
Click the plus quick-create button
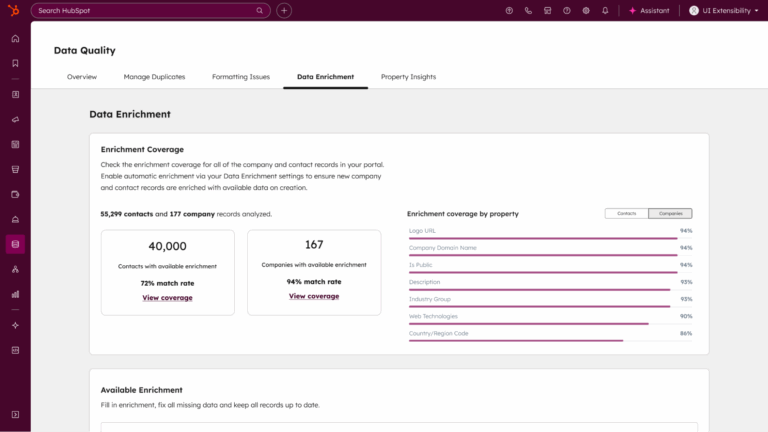[x=284, y=10]
